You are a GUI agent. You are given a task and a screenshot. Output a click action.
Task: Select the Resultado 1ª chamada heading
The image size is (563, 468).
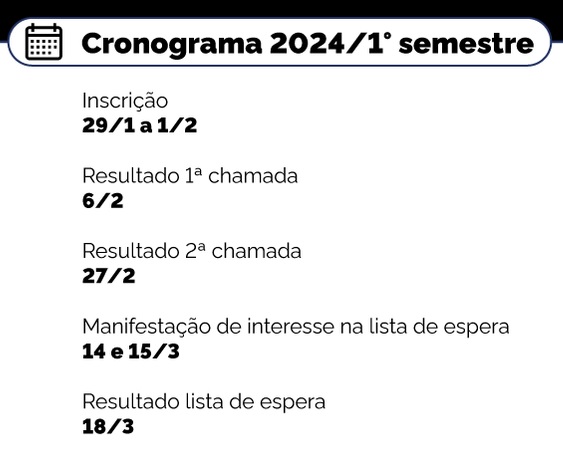click(x=190, y=176)
